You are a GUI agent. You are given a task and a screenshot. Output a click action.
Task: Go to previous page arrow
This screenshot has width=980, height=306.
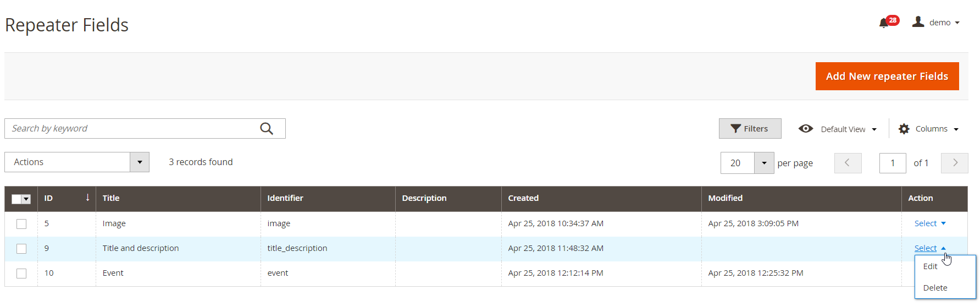(x=848, y=163)
